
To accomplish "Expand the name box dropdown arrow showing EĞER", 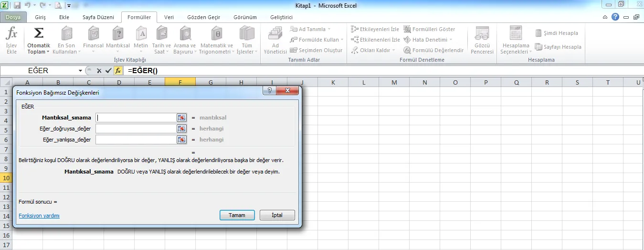I will click(81, 71).
